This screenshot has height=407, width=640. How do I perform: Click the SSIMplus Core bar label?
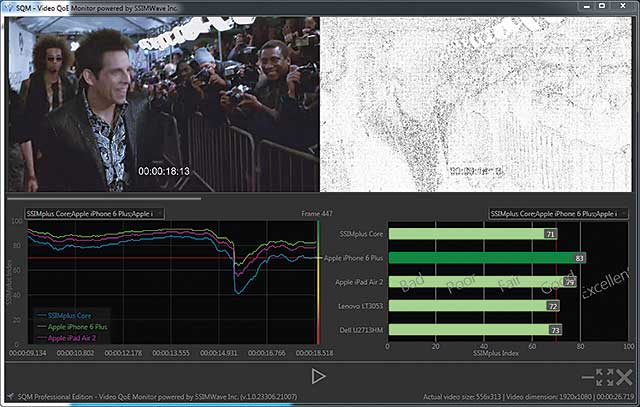pyautogui.click(x=361, y=234)
